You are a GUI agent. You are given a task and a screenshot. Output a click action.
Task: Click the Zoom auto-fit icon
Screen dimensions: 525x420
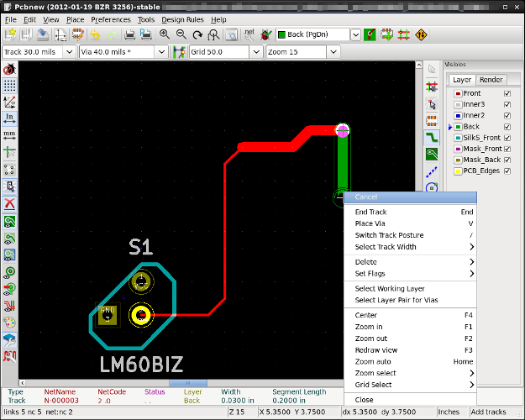213,34
